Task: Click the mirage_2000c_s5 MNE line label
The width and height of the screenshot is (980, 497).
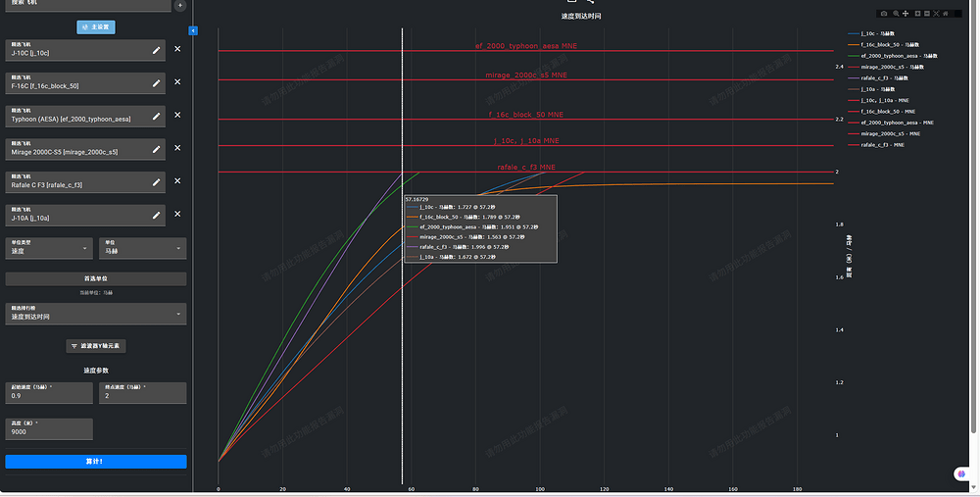Action: (526, 75)
